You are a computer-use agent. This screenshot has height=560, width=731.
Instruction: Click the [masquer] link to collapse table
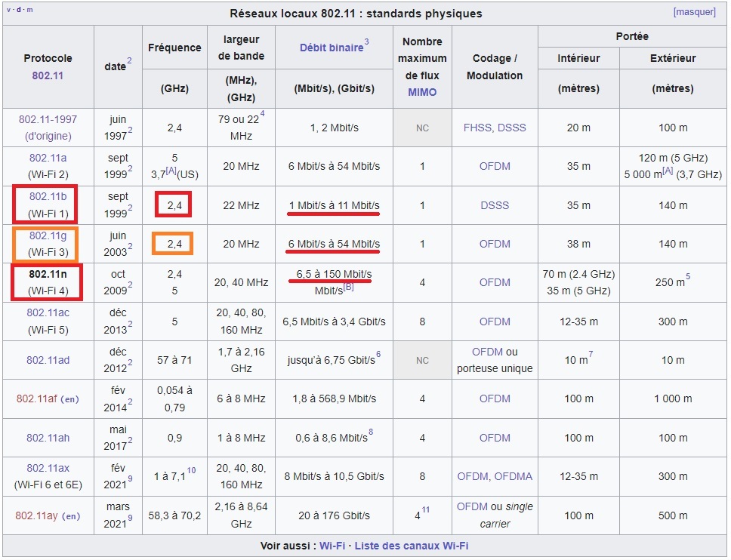click(694, 12)
